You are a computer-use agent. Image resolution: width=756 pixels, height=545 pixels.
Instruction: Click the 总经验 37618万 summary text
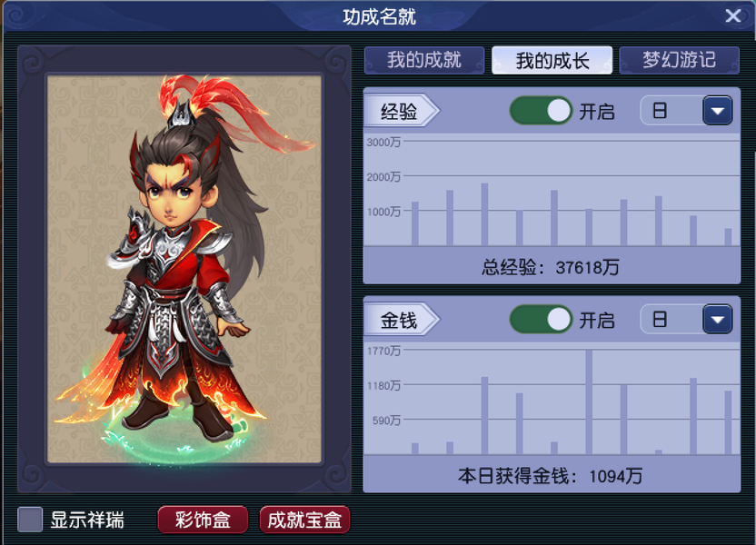550,267
